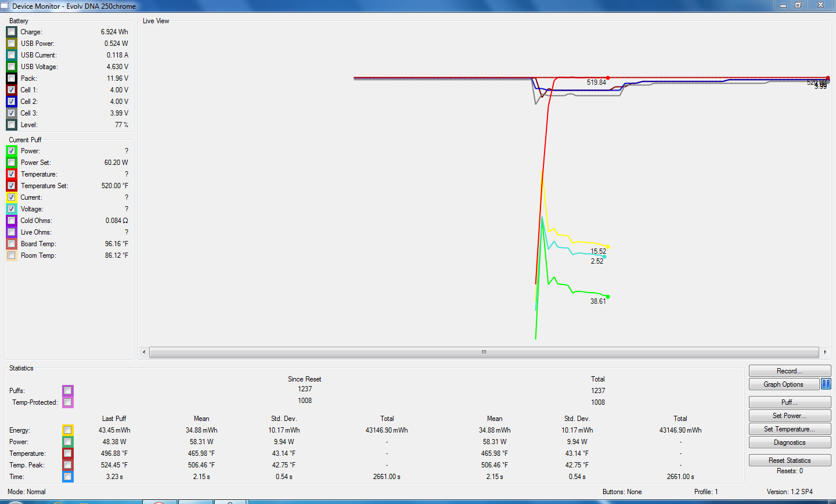Viewport: 836px width, 504px height.
Task: Click the left arrow of graph scrollbar
Action: coord(144,352)
